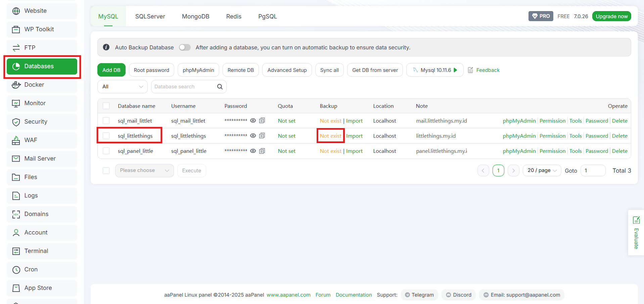Open the Telegram support link

point(419,295)
